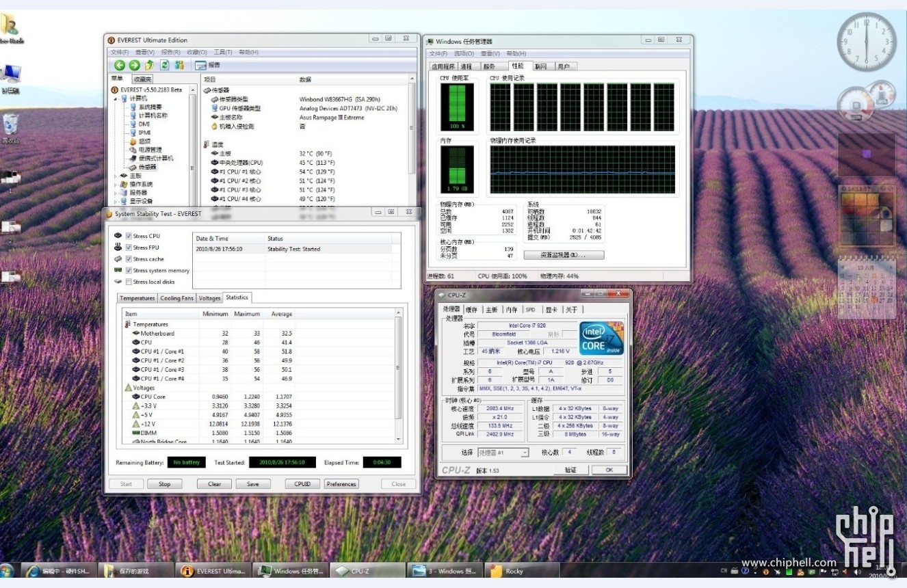
Task: Switch to CPU-Z taskbar button
Action: coord(368,571)
